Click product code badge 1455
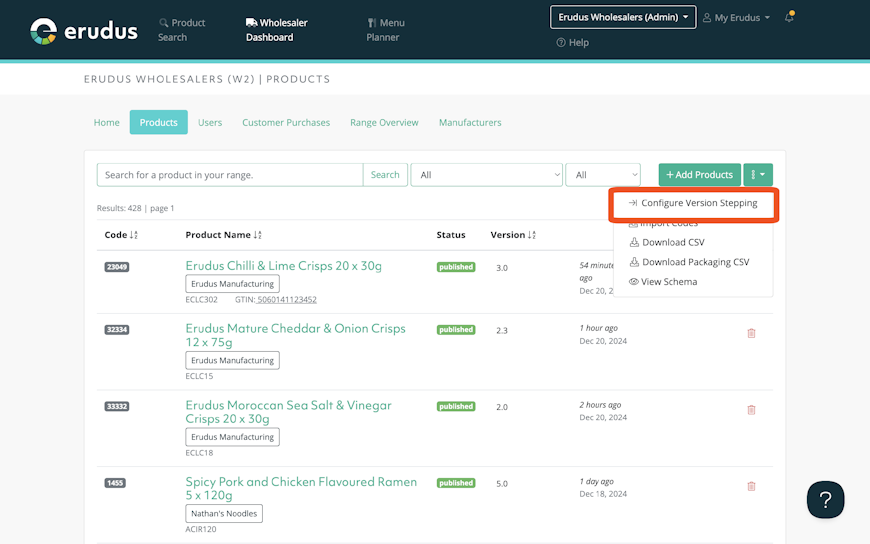 click(x=115, y=483)
